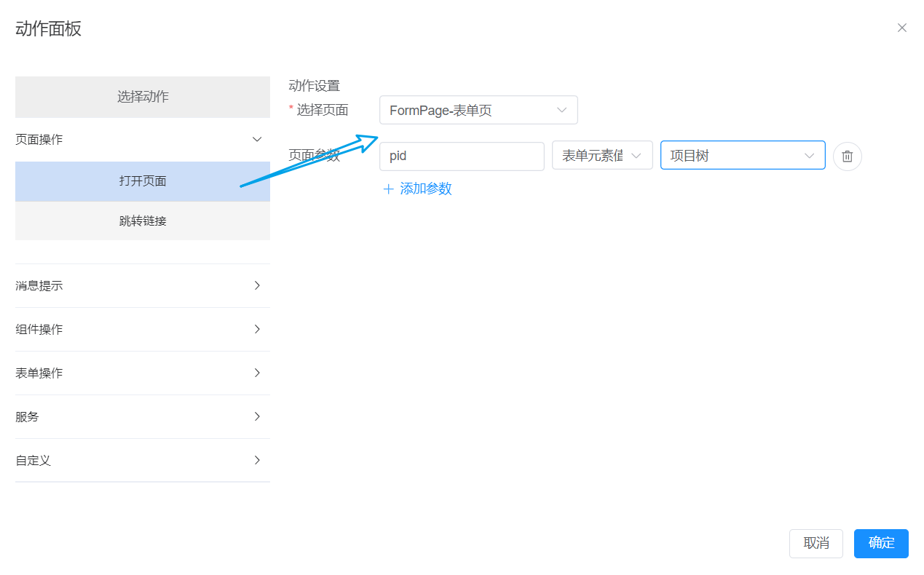Click the plus icon before 添加参数
The width and height of the screenshot is (924, 575).
[x=388, y=189]
